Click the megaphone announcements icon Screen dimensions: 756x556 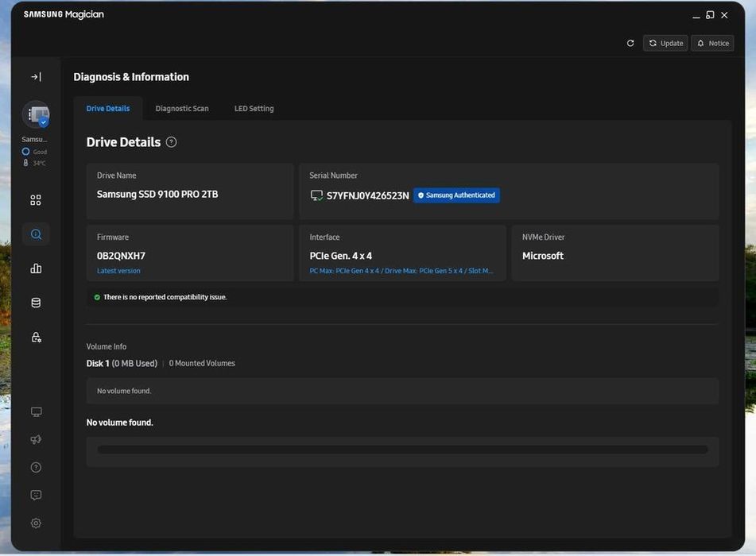tap(36, 439)
